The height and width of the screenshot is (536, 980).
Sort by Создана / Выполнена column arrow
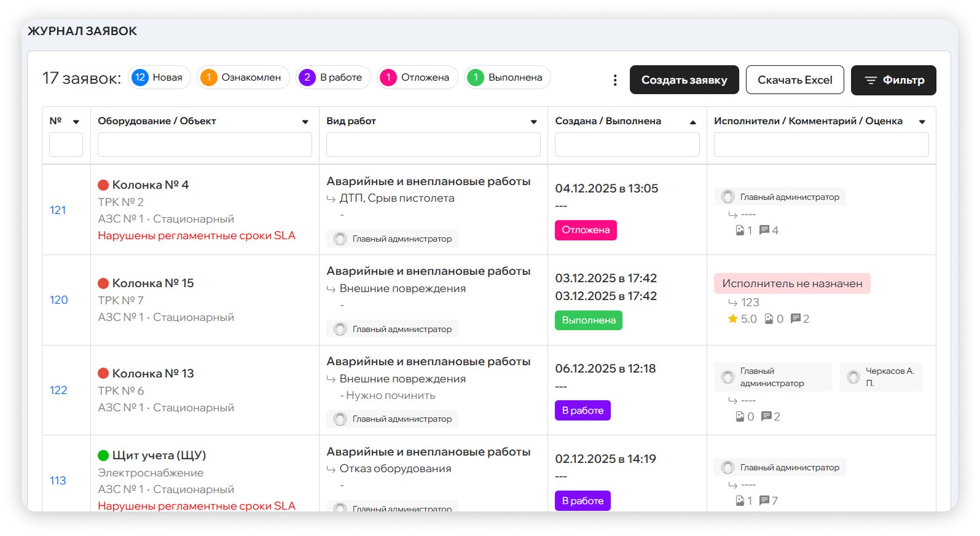[693, 122]
